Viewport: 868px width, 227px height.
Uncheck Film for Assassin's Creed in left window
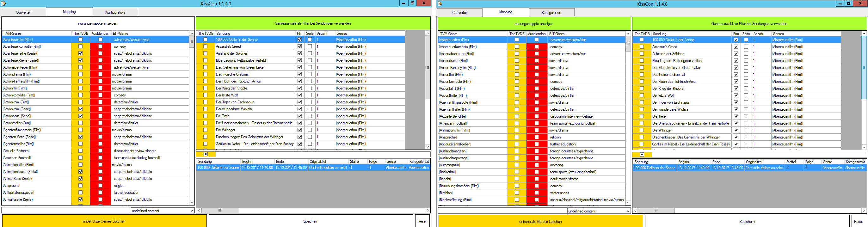pos(299,46)
